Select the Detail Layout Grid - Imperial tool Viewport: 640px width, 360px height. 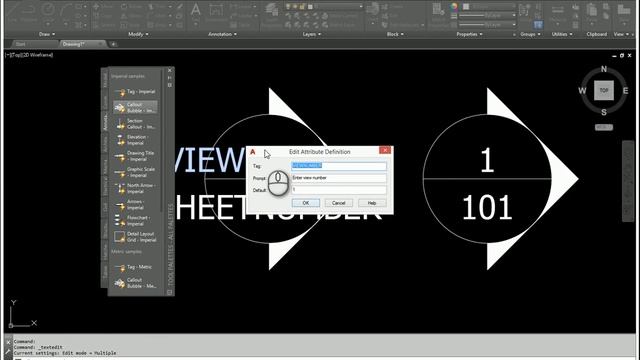click(x=135, y=237)
